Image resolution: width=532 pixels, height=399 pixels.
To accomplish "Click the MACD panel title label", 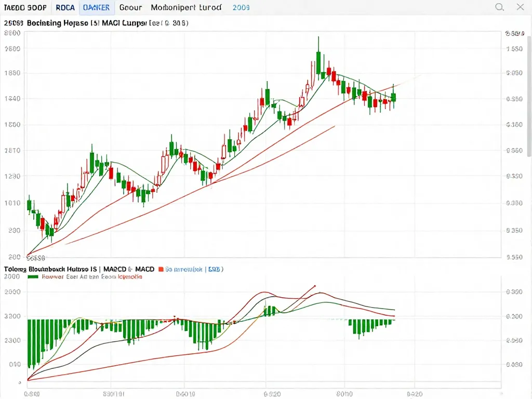I will click(79, 270).
